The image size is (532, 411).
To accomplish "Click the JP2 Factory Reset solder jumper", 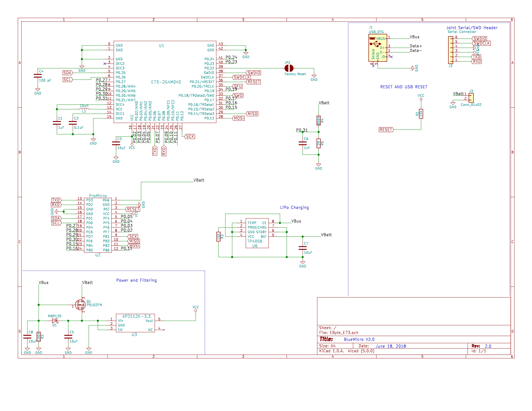I will click(289, 68).
